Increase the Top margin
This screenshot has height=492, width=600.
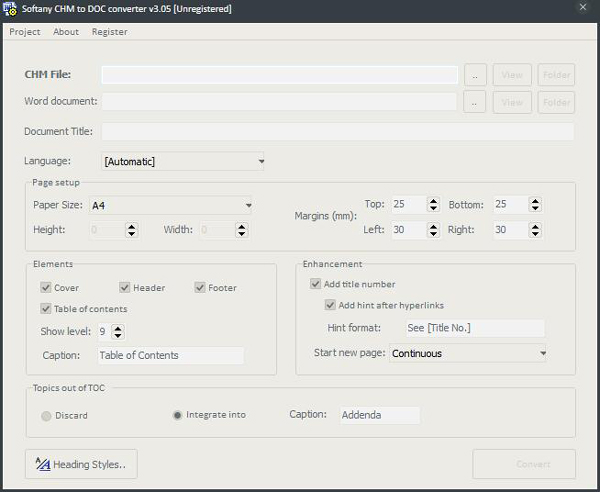[x=433, y=201]
